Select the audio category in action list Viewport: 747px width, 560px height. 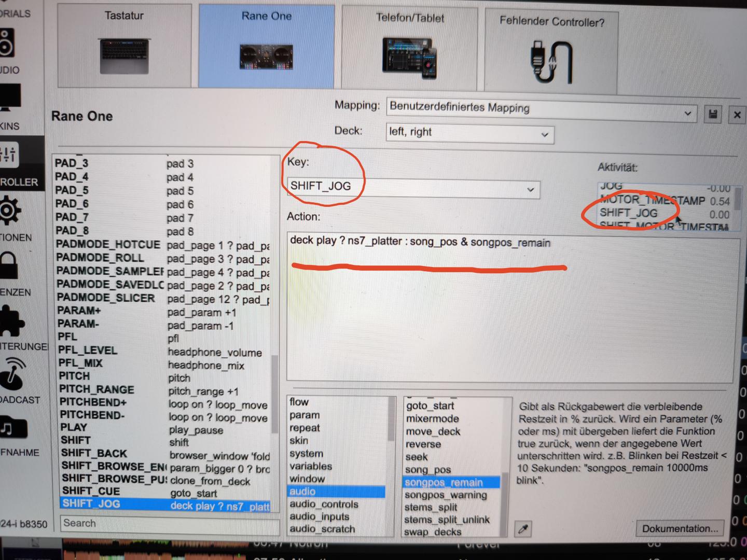point(337,492)
